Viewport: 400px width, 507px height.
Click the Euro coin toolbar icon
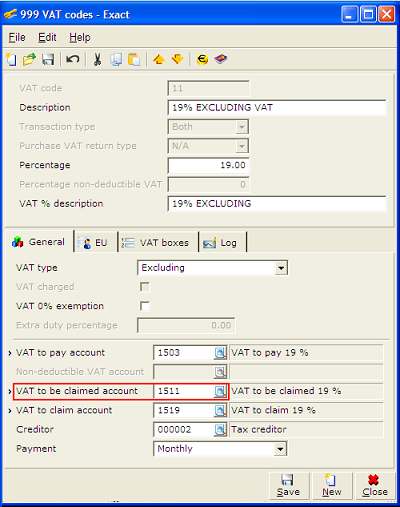pyautogui.click(x=202, y=60)
